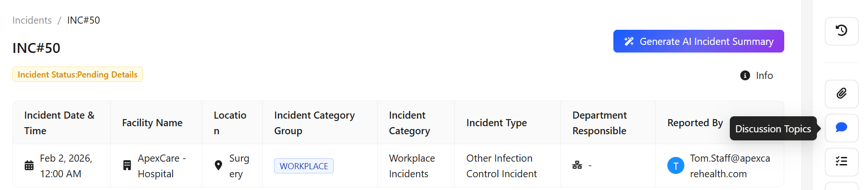
Task: Click the Incident Type column header
Action: pyautogui.click(x=496, y=123)
